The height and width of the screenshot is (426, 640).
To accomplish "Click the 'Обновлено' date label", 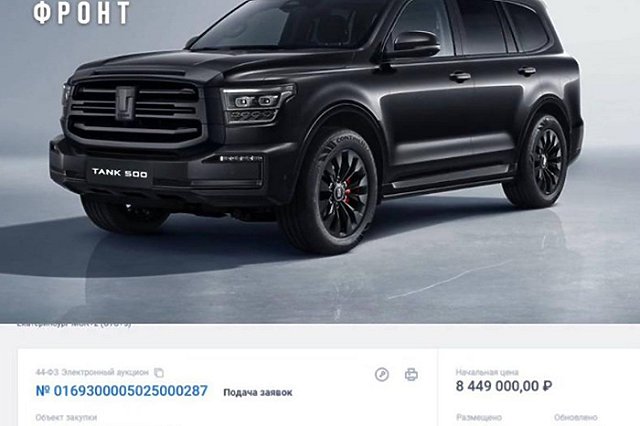I will click(576, 417).
